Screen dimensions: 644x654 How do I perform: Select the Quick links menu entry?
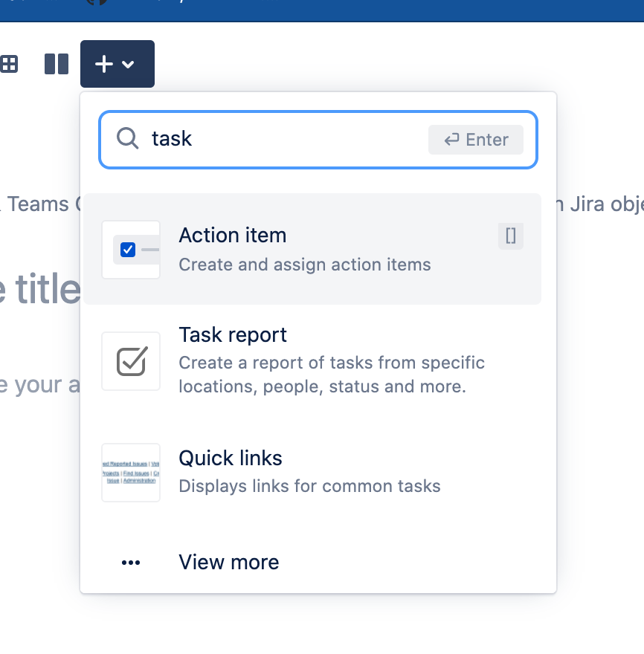coord(312,472)
